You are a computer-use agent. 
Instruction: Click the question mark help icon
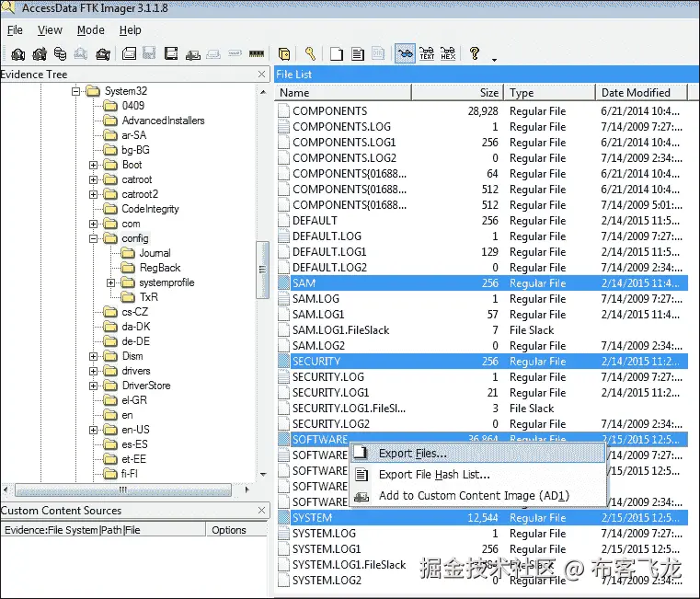tap(474, 53)
